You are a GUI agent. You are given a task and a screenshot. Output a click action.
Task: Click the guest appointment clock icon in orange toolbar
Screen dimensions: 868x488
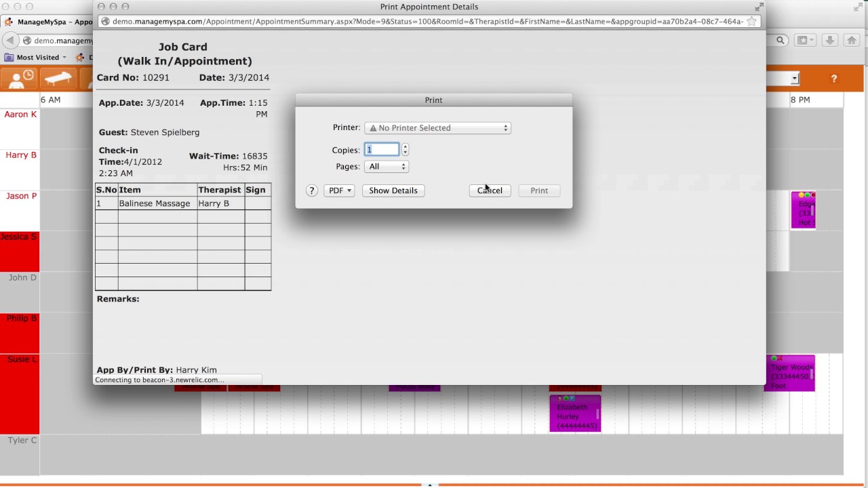point(18,79)
